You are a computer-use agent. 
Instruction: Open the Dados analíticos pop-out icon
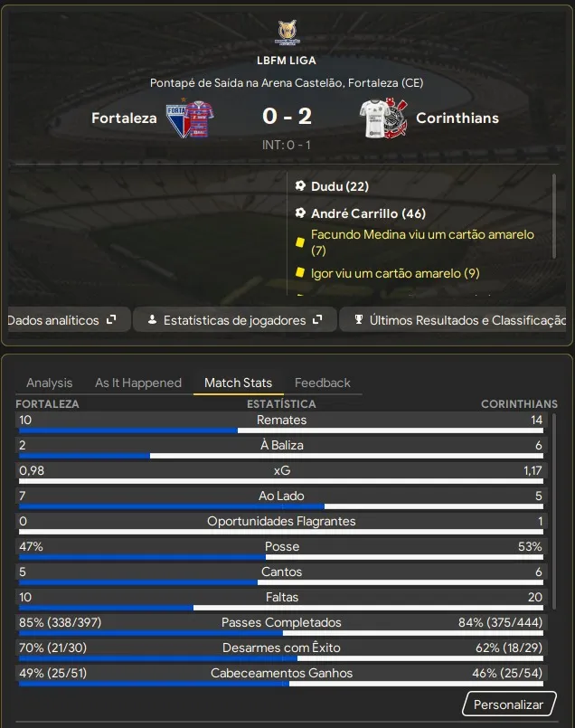[111, 319]
